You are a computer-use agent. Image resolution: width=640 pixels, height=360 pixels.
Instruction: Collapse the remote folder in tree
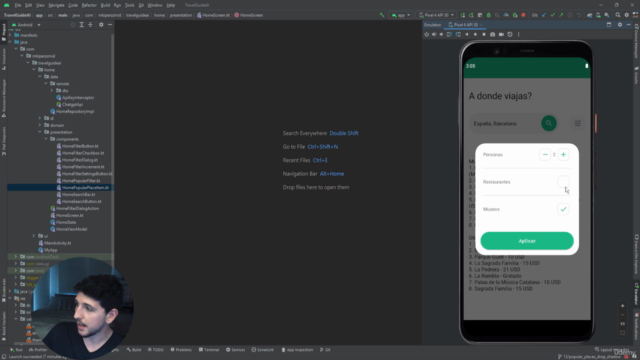tap(46, 84)
